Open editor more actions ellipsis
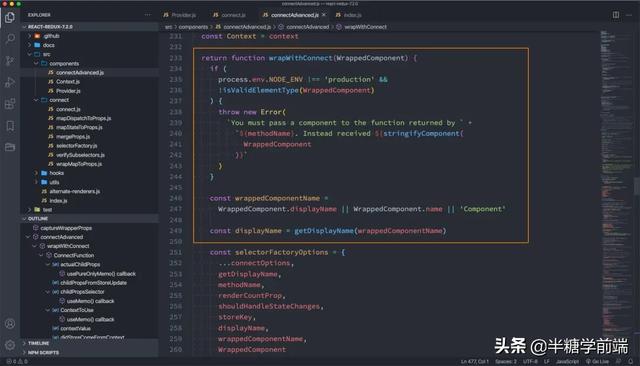This screenshot has height=366, width=640. 629,15
